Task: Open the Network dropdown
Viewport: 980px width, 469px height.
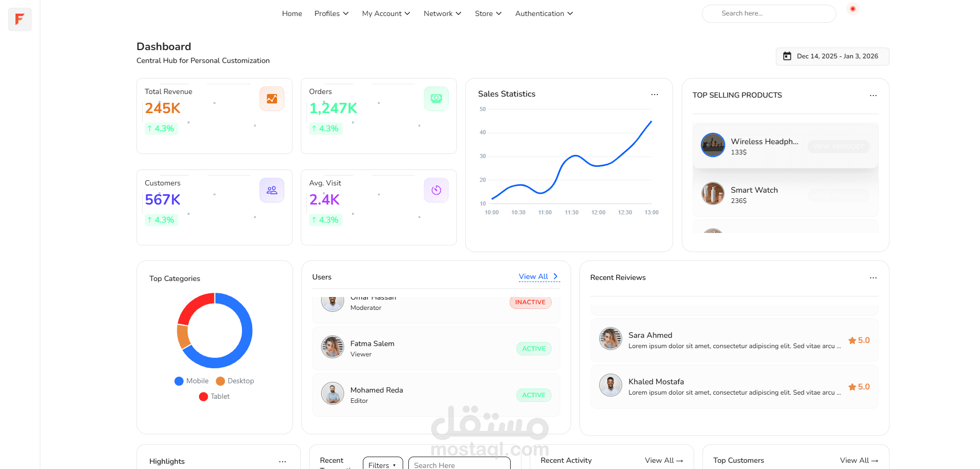Action: (442, 13)
